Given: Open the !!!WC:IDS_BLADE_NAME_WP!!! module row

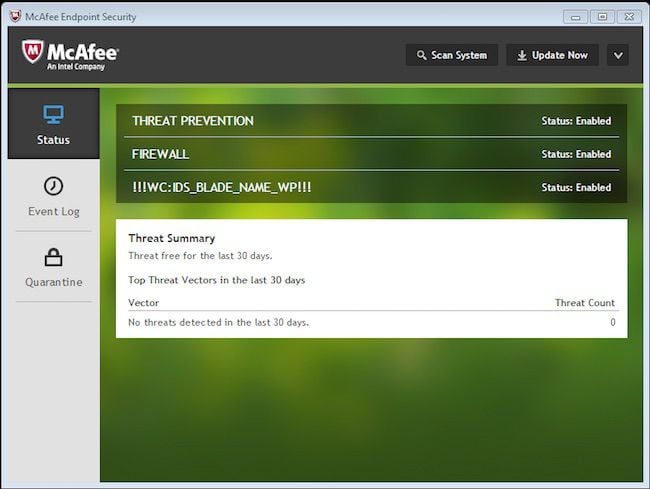Looking at the screenshot, I should coord(371,187).
